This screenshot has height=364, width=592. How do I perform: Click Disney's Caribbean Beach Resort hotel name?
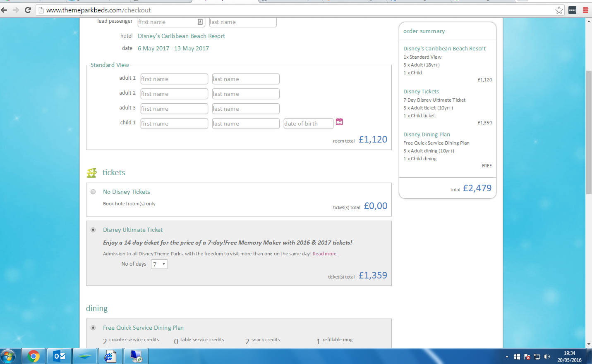181,36
